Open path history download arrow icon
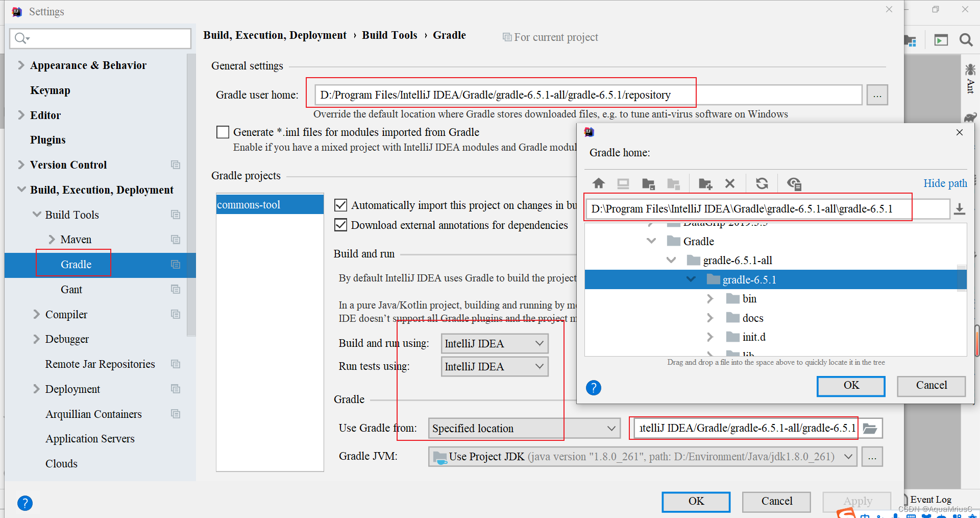The width and height of the screenshot is (980, 518). pos(960,209)
